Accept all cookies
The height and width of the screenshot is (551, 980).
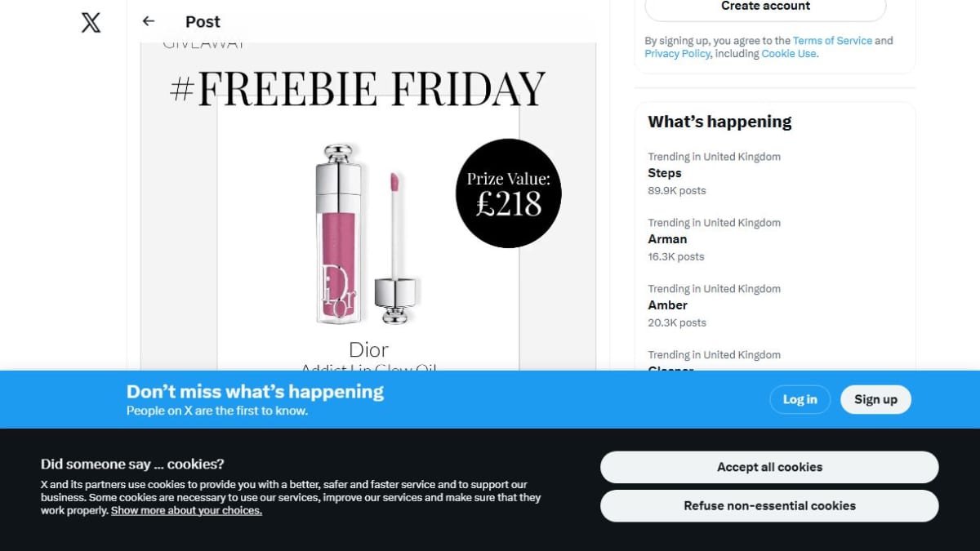(769, 467)
